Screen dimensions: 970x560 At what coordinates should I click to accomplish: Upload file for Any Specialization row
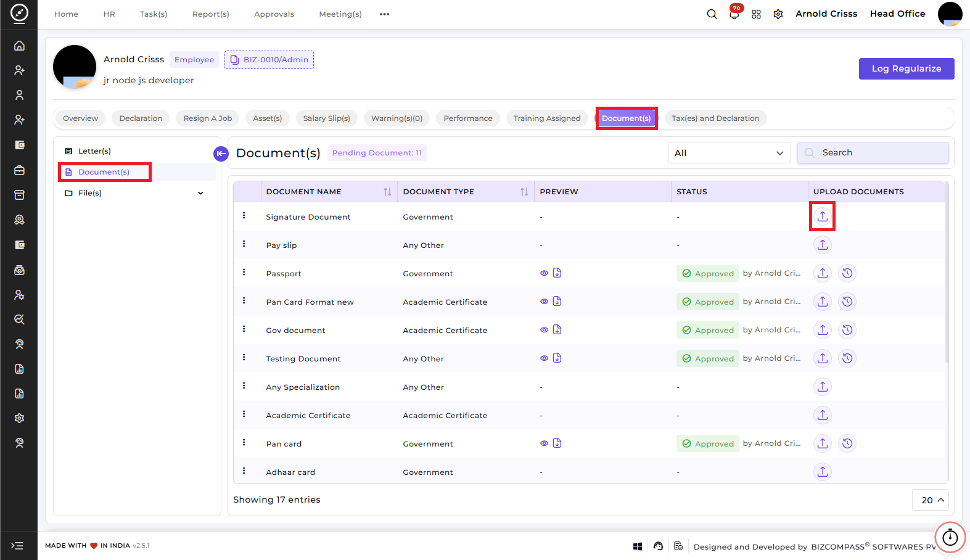(822, 387)
